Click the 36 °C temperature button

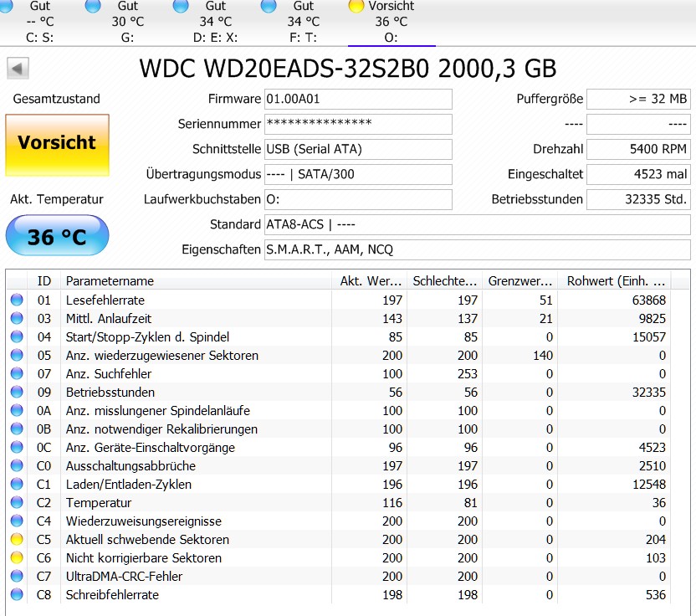coord(57,235)
